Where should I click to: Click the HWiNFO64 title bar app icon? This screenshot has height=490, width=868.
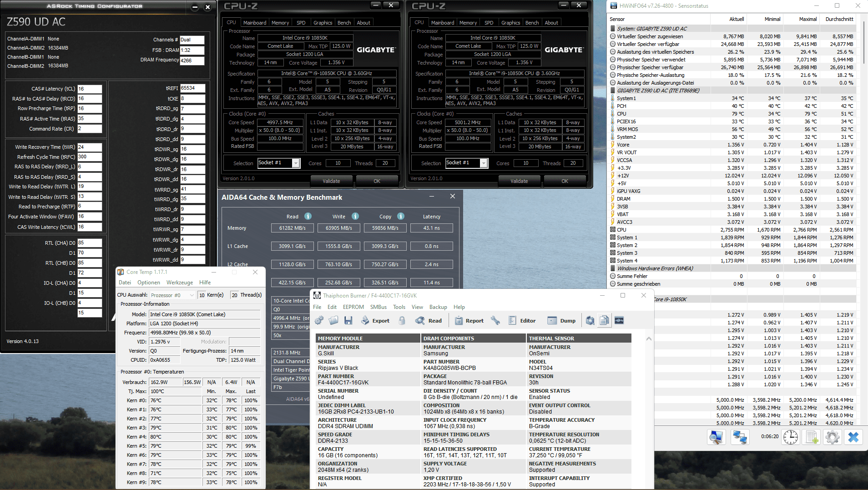[614, 5]
